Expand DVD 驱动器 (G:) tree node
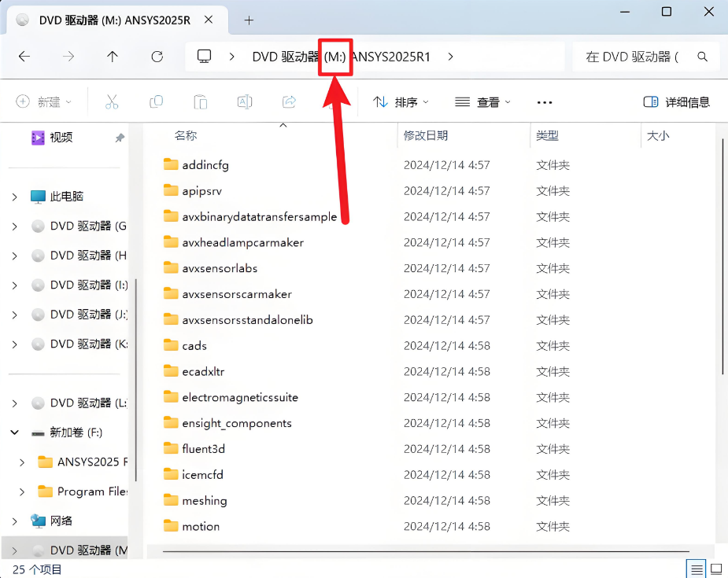Screen dimensions: 728x578 (15, 226)
